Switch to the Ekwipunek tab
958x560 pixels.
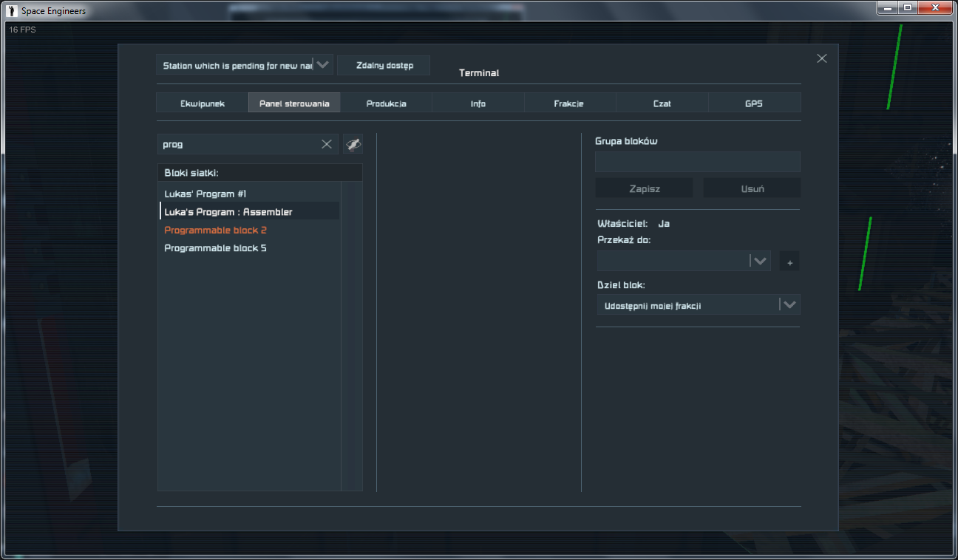(203, 103)
